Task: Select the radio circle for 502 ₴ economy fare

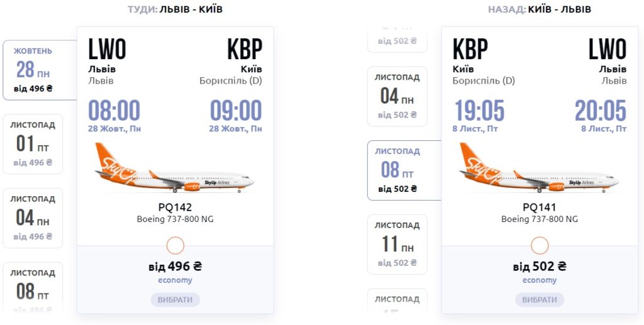Action: point(540,245)
